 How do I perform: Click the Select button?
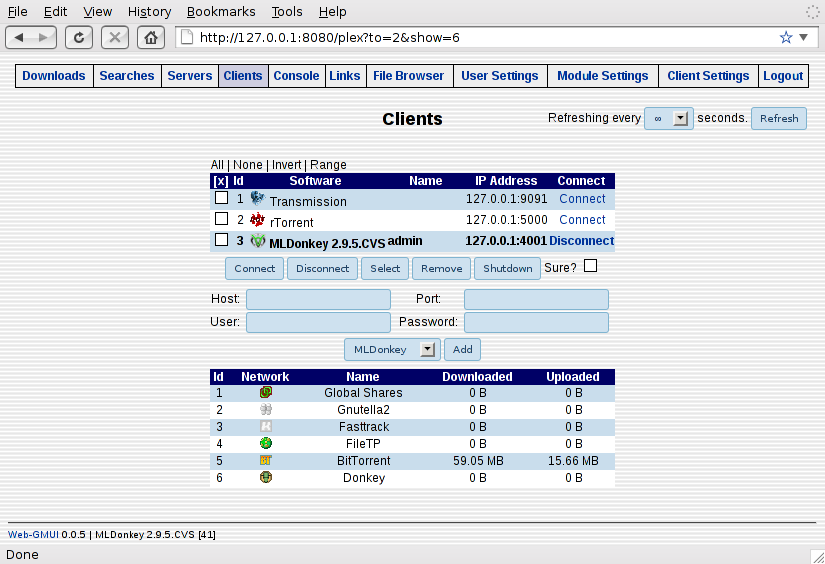(x=385, y=268)
